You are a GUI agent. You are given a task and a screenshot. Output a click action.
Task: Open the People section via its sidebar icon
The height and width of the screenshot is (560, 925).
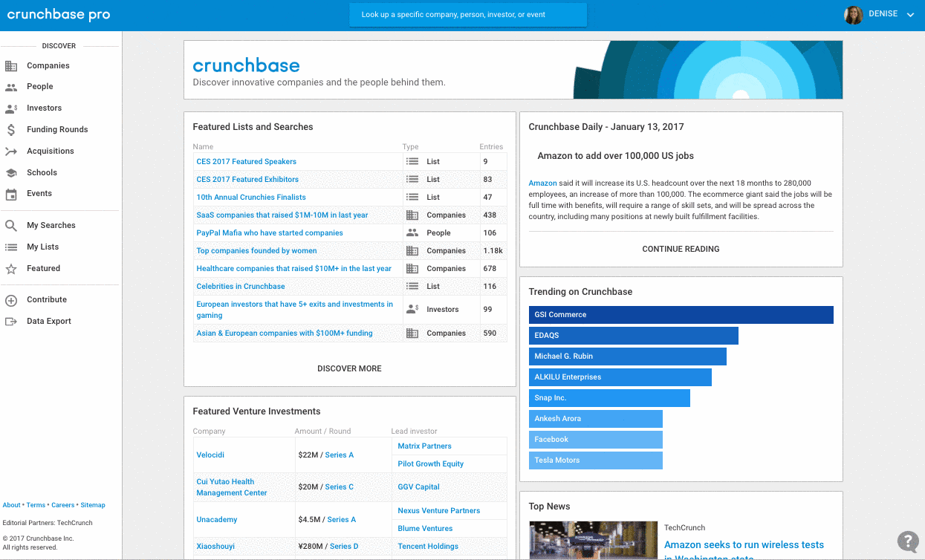pos(13,86)
